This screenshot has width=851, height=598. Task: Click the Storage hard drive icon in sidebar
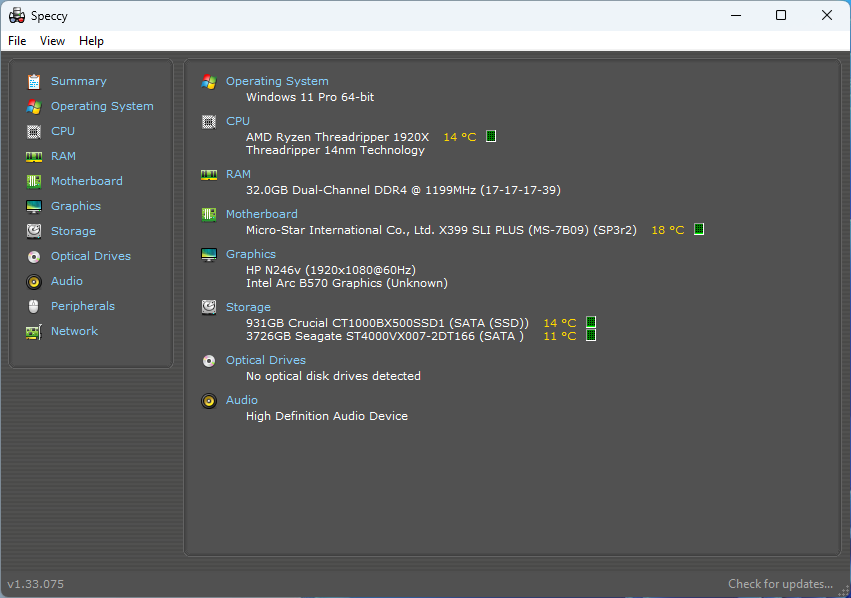34,231
